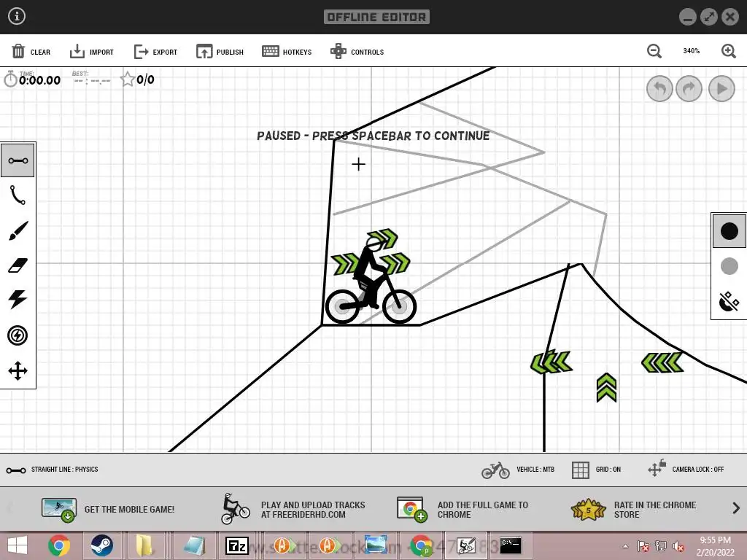
Task: Click Add The Full Game To Chrome
Action: coord(462,510)
